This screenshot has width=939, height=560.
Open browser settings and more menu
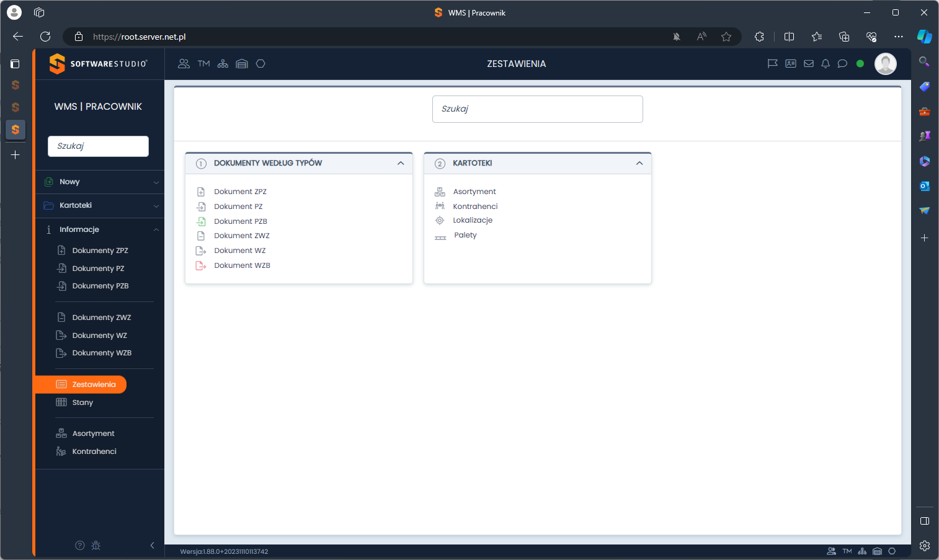(x=898, y=37)
